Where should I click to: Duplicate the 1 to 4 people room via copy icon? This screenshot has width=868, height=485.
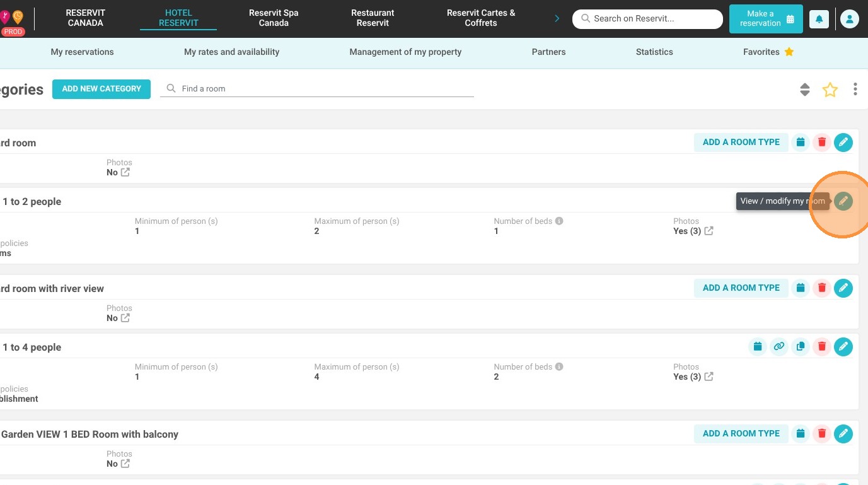point(801,347)
